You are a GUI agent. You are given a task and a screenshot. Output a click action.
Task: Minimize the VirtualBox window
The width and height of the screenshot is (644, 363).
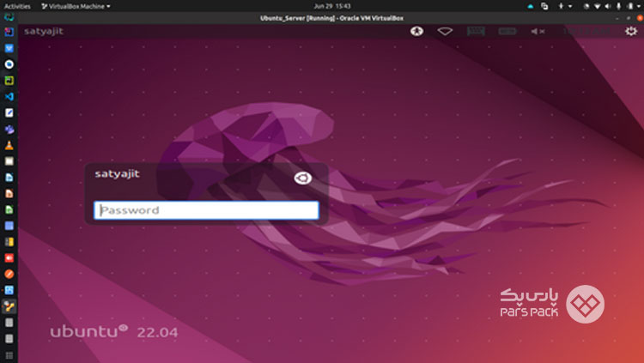617,19
